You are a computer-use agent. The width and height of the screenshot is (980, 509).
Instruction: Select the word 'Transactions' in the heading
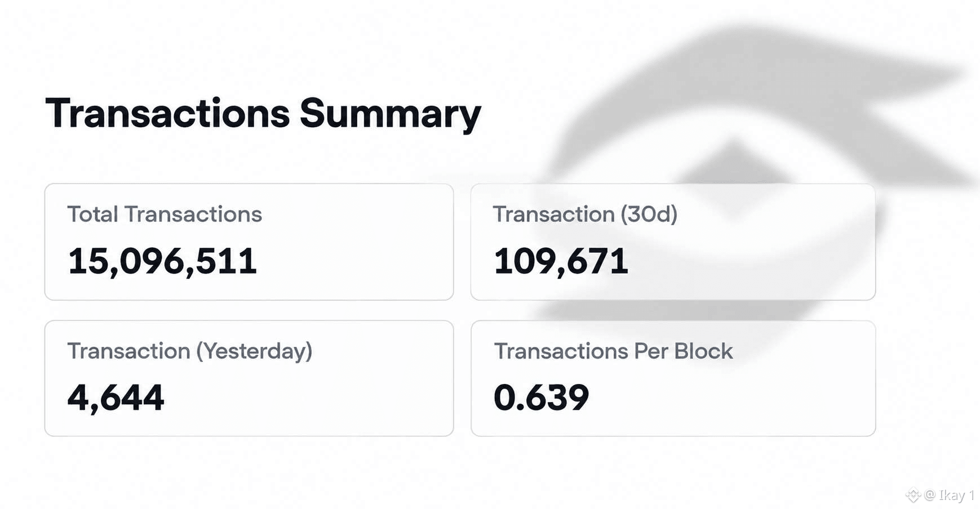click(167, 113)
